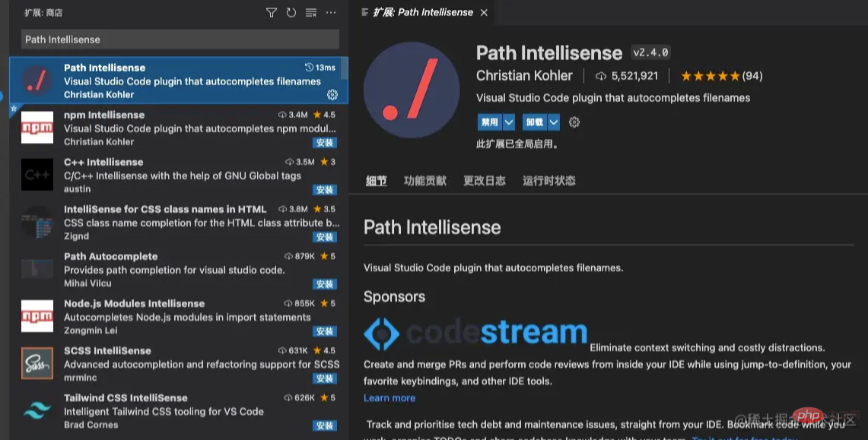Screen dimensions: 868x440
Task: Open the 更改日志 tab
Action: point(485,181)
